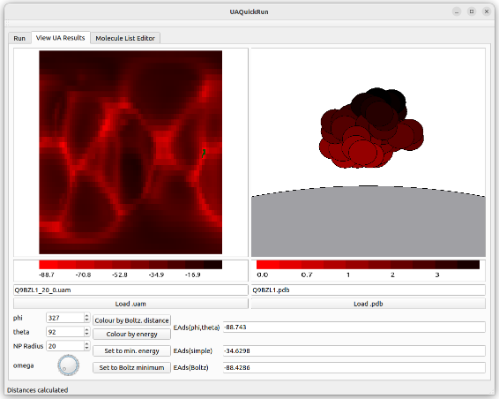This screenshot has width=499, height=399.
Task: Click the Load .uam button
Action: (x=131, y=304)
